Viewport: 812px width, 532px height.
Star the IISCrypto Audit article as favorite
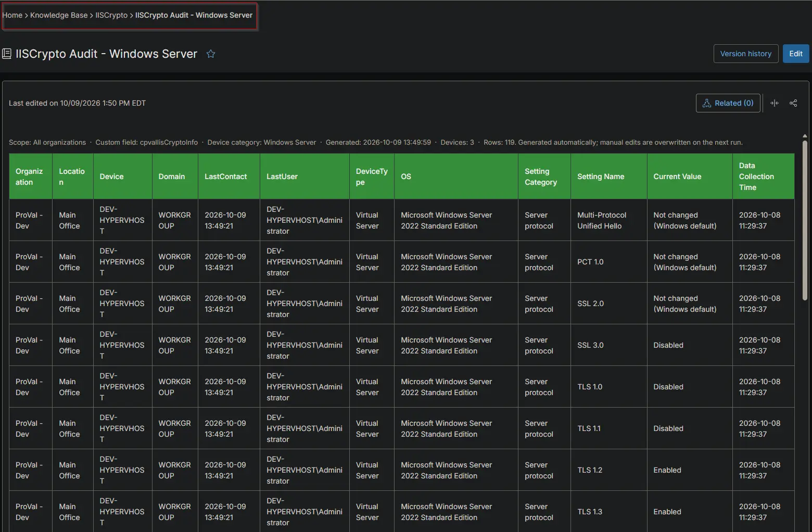pyautogui.click(x=211, y=54)
